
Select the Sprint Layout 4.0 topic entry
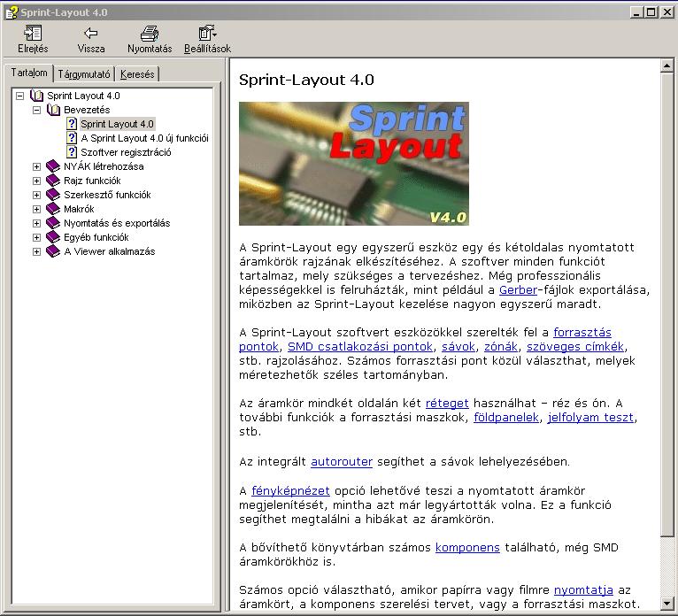pos(117,124)
